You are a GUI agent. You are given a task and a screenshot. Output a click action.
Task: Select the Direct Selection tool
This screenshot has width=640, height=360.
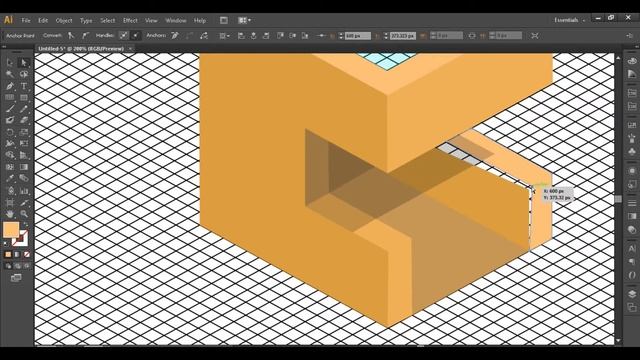[x=24, y=62]
